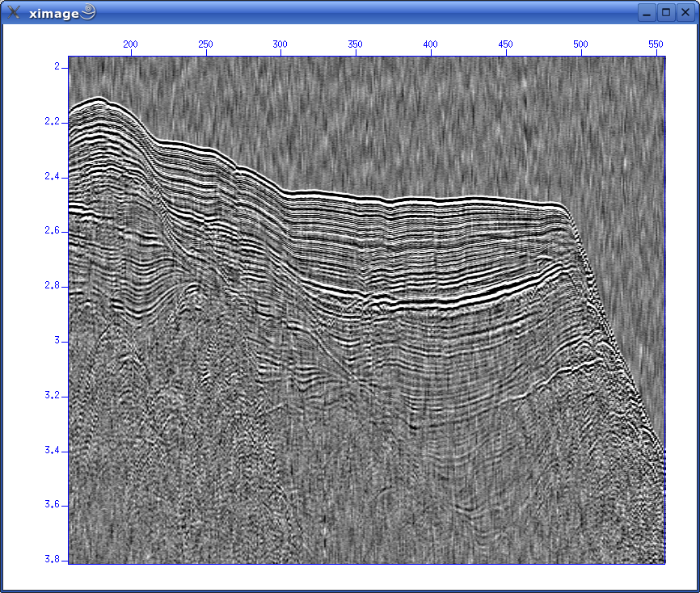Click the 3.4 time label on the left axis

[x=51, y=449]
